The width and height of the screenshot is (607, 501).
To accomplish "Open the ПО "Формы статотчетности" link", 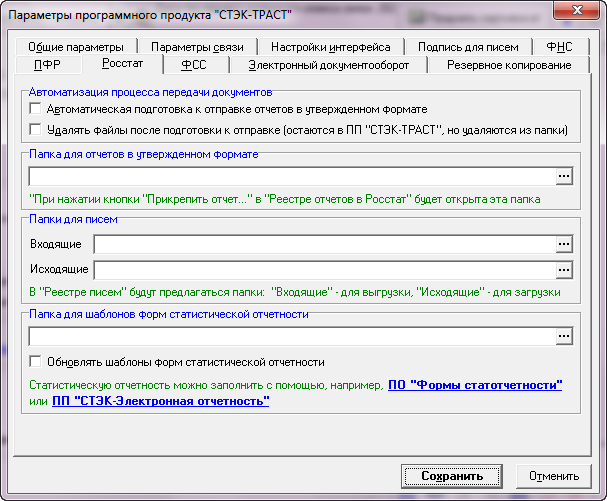I will click(x=475, y=385).
